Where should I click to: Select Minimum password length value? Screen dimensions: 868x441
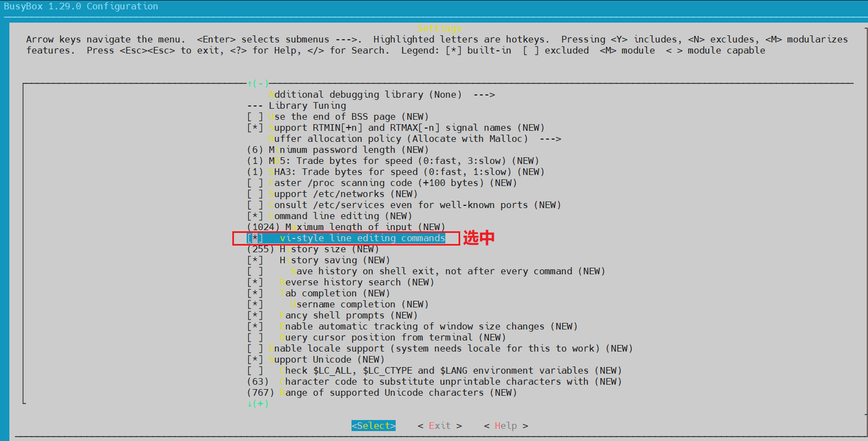click(x=338, y=150)
